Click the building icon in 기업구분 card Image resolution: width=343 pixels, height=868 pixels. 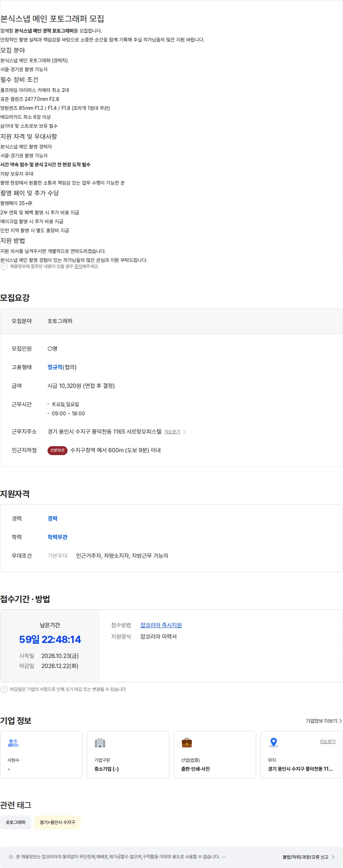(100, 743)
